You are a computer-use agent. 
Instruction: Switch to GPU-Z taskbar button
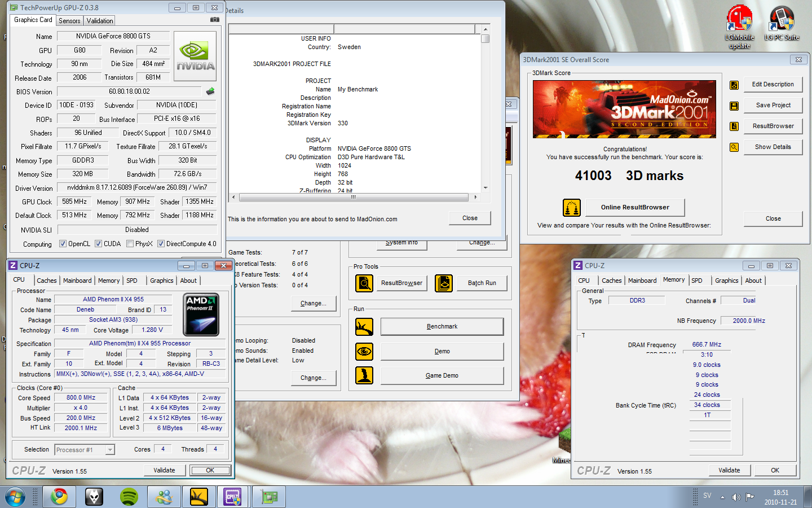[x=270, y=497]
